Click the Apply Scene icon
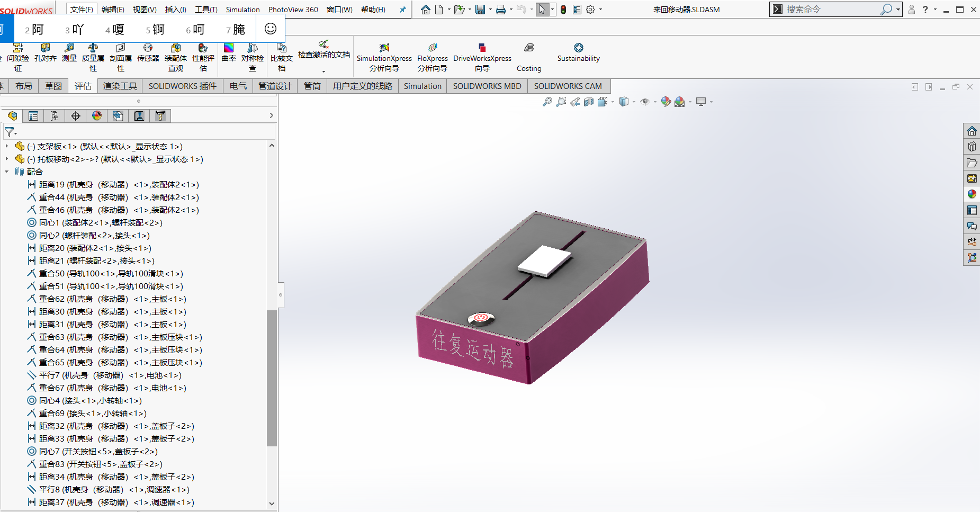The width and height of the screenshot is (980, 512). pos(680,102)
